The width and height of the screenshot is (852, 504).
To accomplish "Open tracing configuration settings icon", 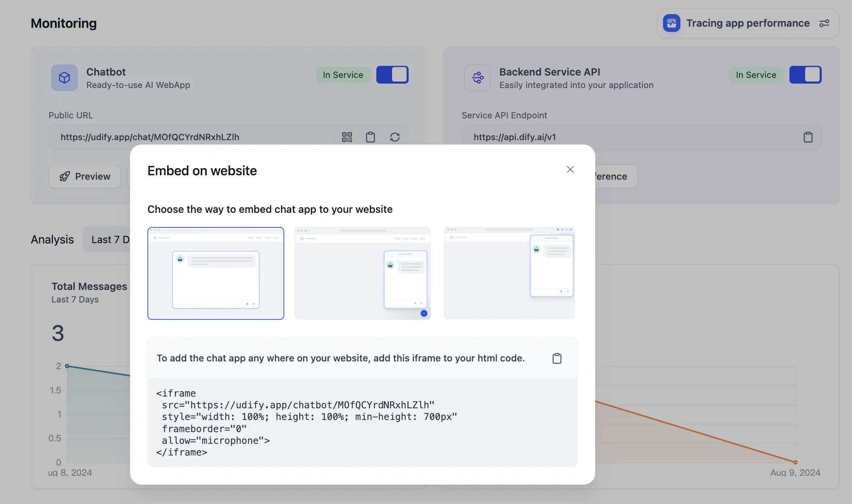I will point(824,23).
